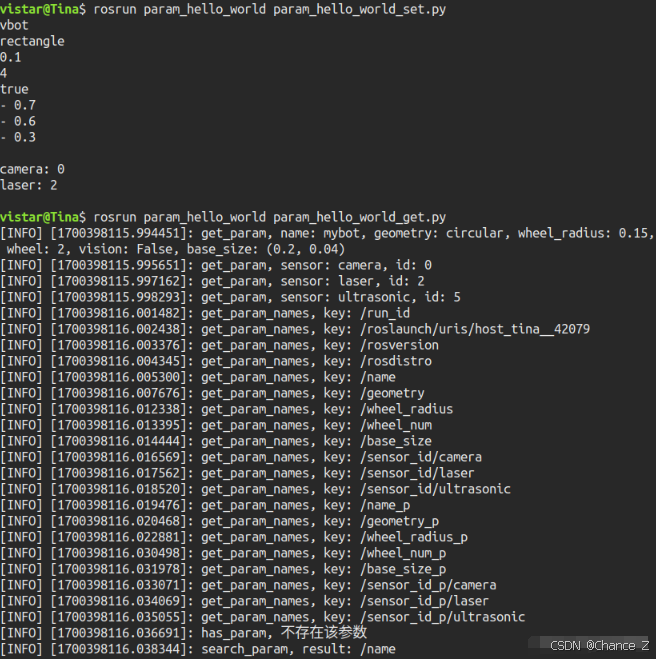Click the list item '- 0.3'
The image size is (656, 660).
tap(18, 137)
